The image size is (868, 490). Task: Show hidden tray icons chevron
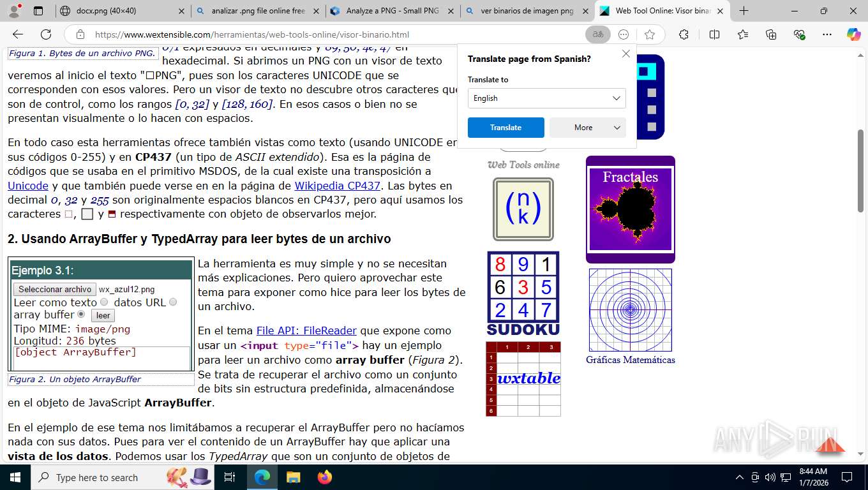click(740, 477)
